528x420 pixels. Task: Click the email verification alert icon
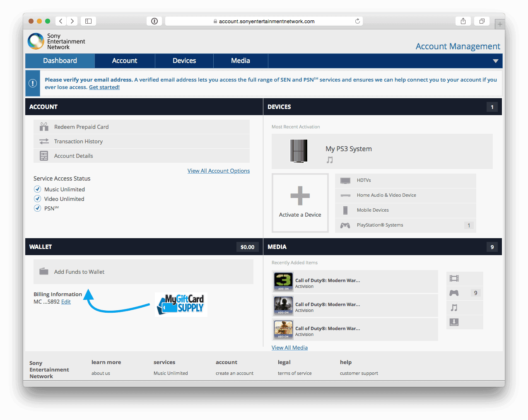coord(33,83)
